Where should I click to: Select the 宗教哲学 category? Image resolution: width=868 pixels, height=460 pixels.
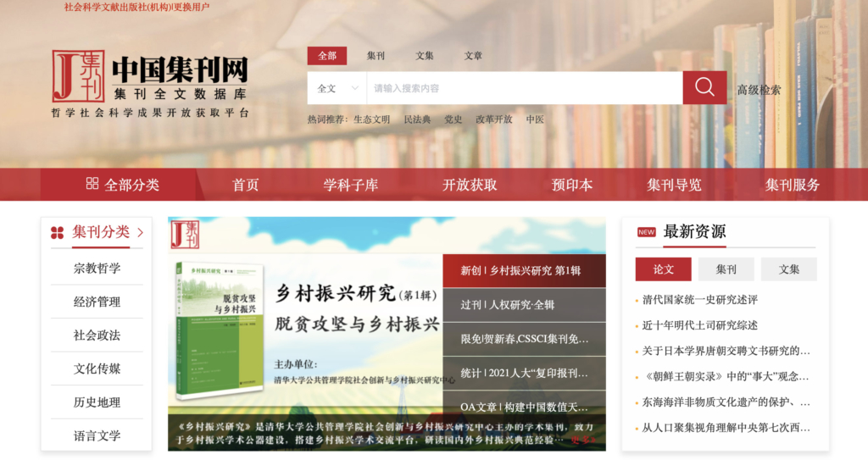click(97, 268)
